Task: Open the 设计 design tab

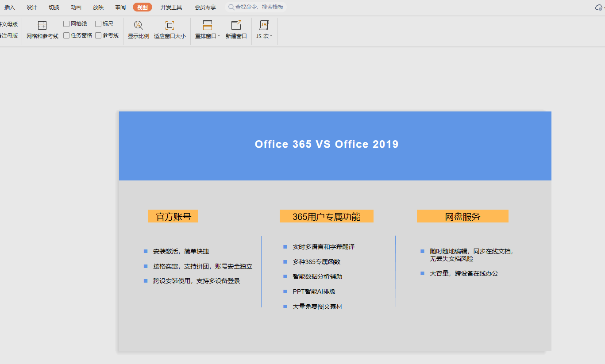Action: tap(32, 7)
